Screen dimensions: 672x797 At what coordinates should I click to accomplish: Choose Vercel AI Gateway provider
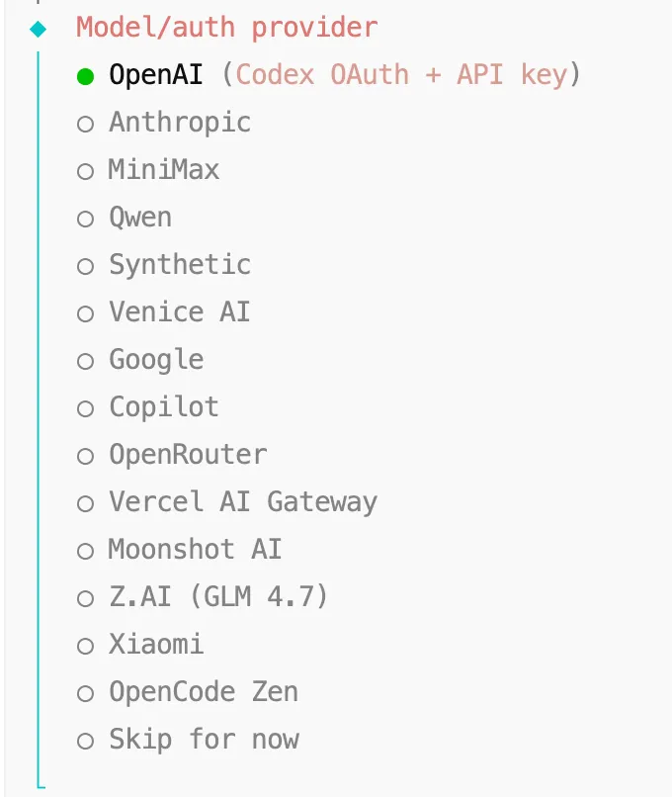86,503
